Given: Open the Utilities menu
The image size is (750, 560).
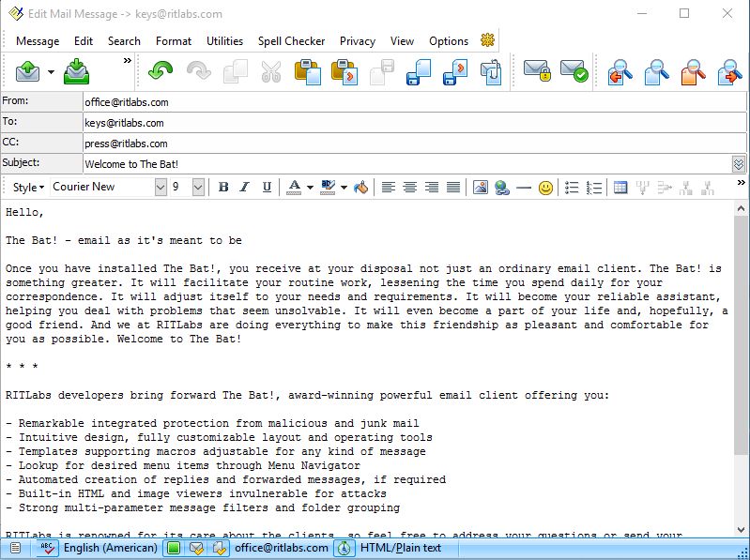Looking at the screenshot, I should 224,41.
